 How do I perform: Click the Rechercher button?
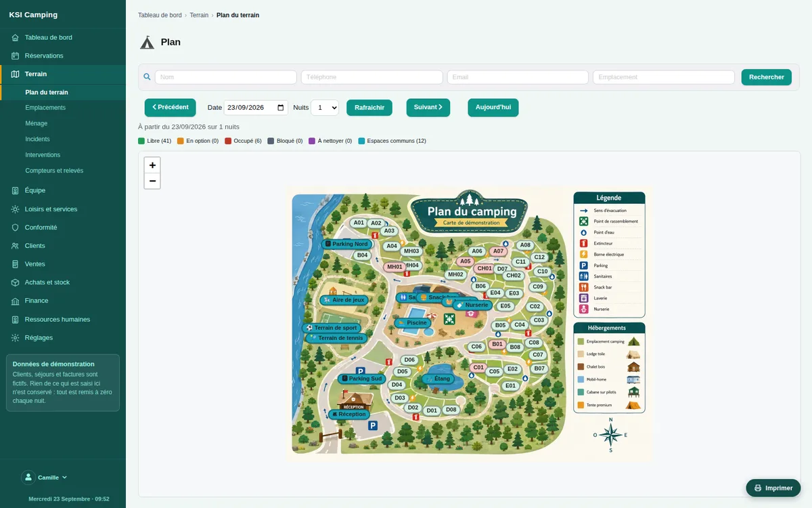click(x=767, y=77)
